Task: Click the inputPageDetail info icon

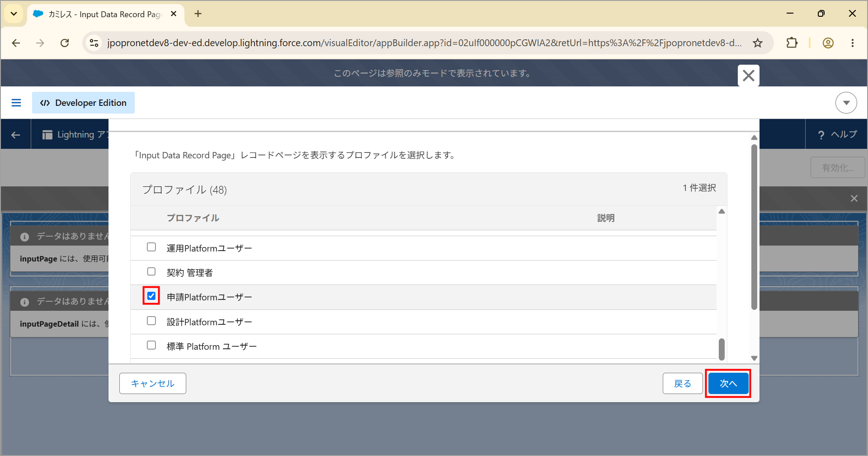Action: point(25,302)
